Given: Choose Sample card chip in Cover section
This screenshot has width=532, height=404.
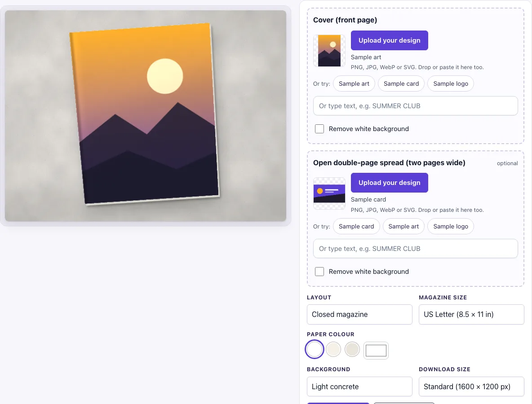Looking at the screenshot, I should click(401, 83).
